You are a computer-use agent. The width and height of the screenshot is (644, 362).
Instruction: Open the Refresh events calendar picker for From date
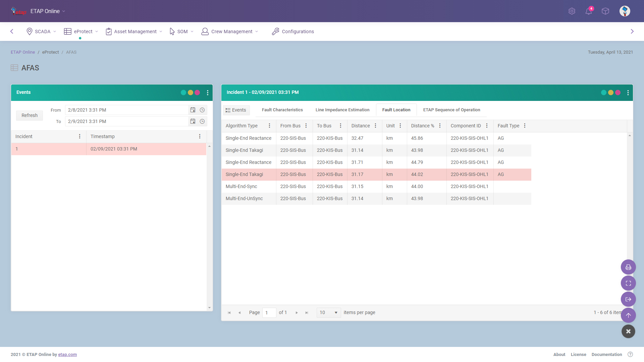tap(193, 110)
